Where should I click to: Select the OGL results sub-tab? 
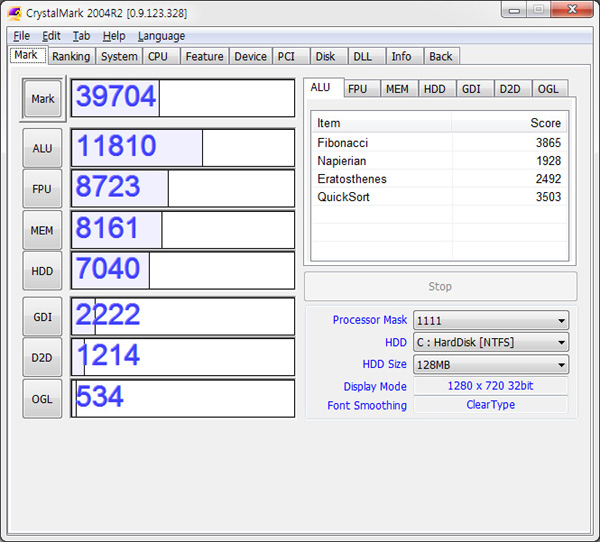click(550, 89)
